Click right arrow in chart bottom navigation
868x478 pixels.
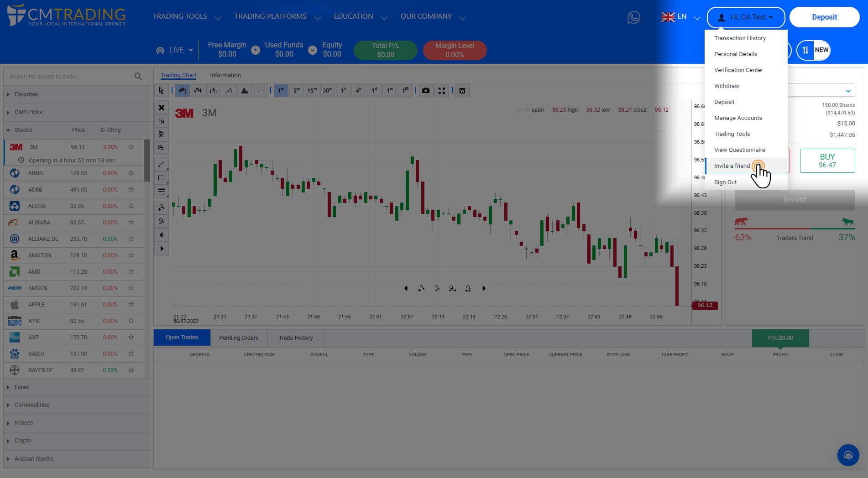click(x=484, y=288)
